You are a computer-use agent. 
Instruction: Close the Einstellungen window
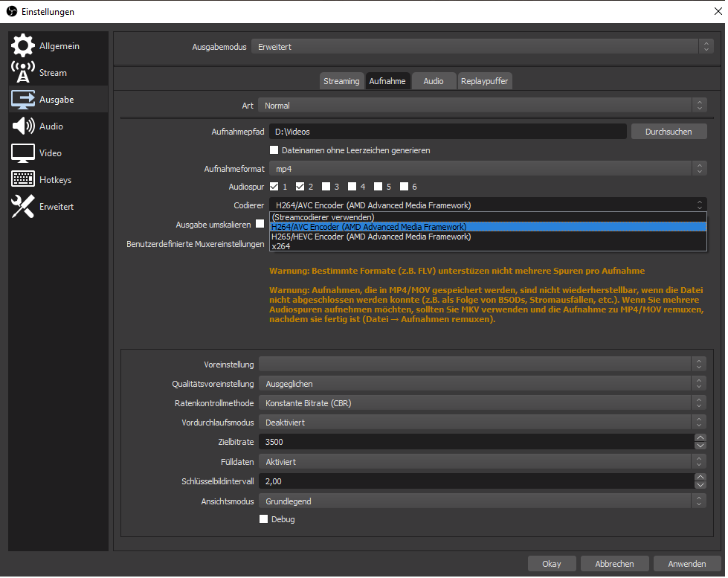tap(718, 11)
